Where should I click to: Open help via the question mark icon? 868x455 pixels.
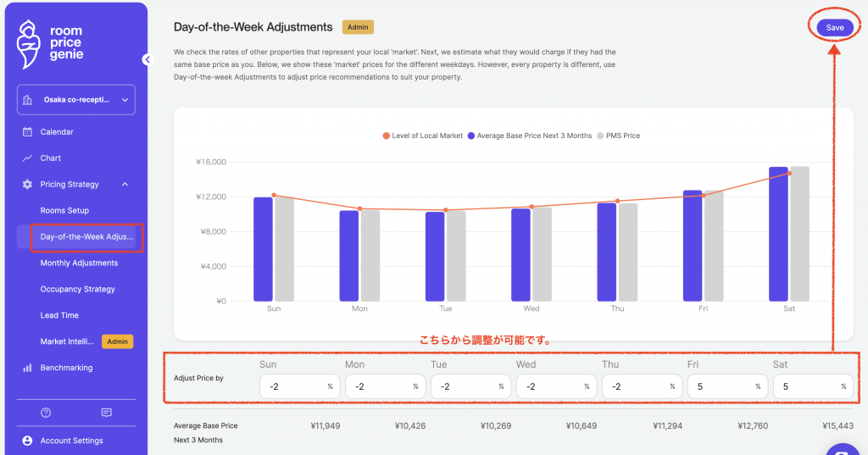(x=46, y=413)
